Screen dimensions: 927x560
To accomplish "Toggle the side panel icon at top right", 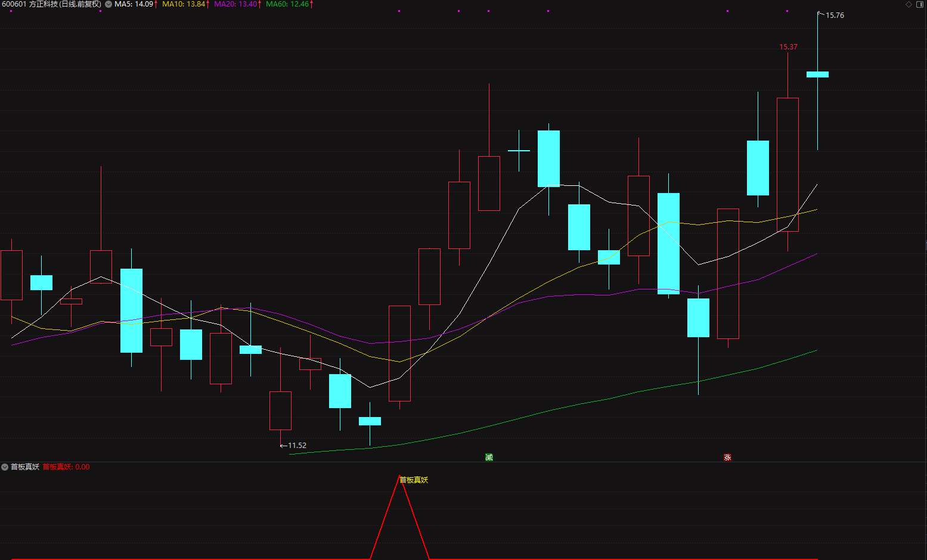I will 920,4.
